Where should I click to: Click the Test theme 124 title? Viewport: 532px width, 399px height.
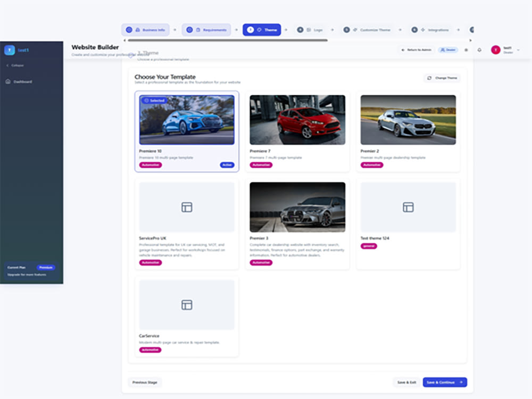click(x=375, y=238)
